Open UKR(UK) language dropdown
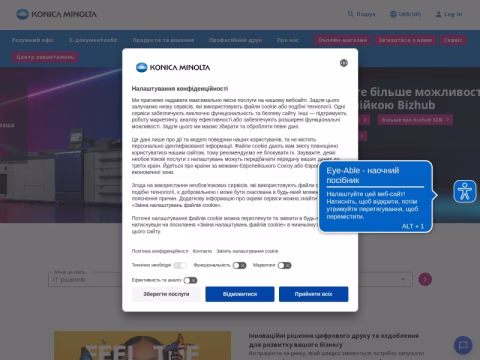Viewport: 480px width, 360px height. [x=406, y=14]
